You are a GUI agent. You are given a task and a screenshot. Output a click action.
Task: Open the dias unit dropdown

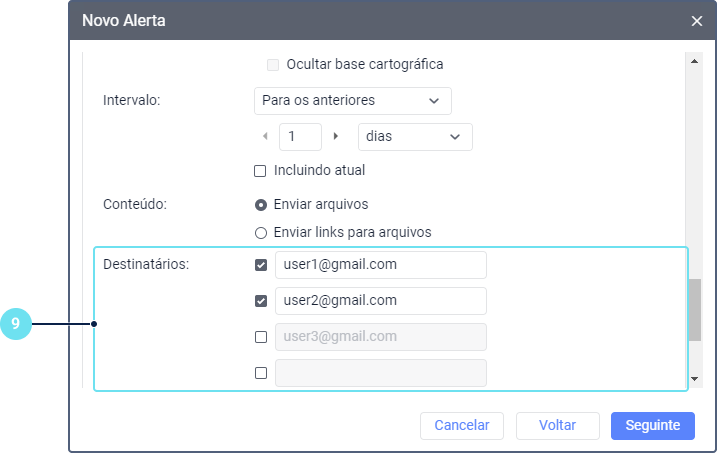(x=414, y=137)
